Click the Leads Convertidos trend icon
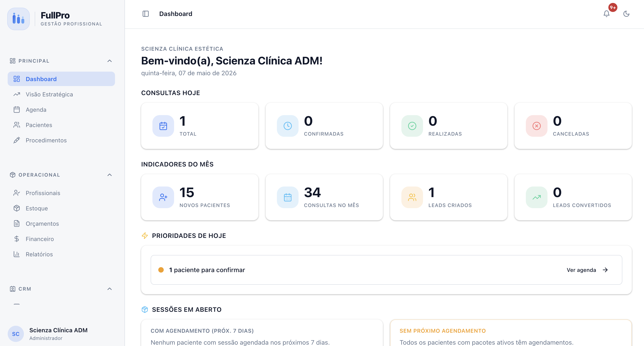Screen dimensions: 644x346 coord(537,197)
